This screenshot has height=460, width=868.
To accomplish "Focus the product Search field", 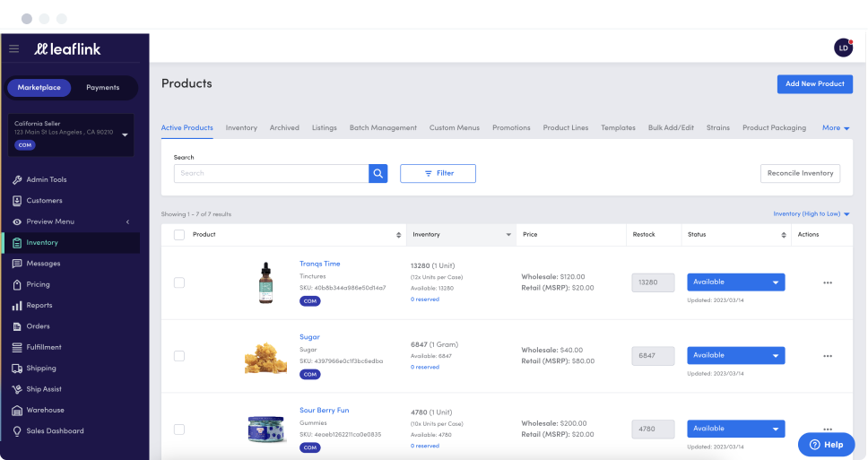I will pyautogui.click(x=271, y=173).
